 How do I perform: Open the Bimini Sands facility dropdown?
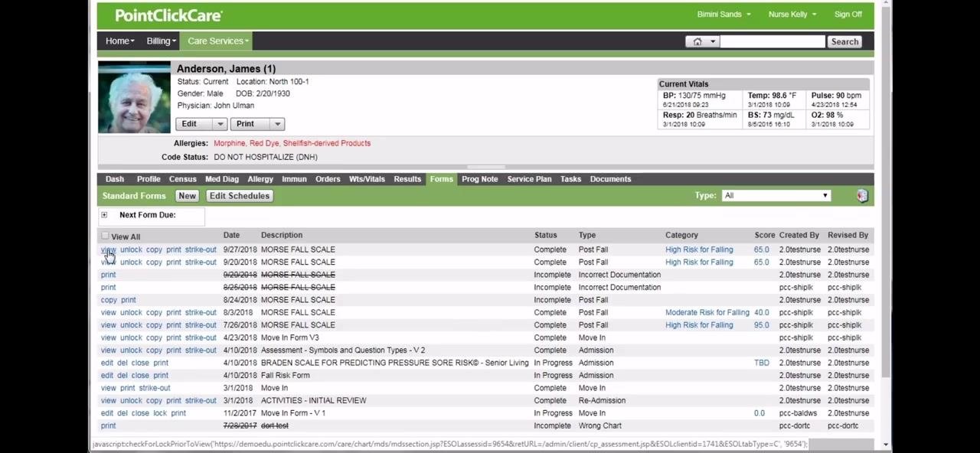[724, 15]
